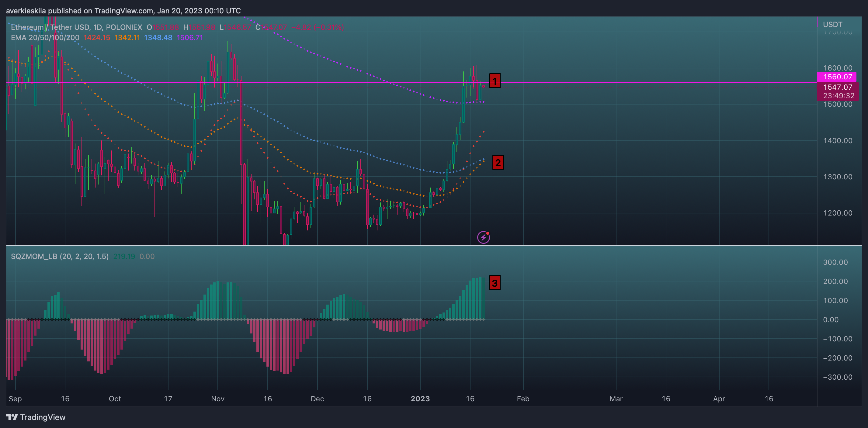Click the 300.00 label on momentum axis

coord(835,262)
